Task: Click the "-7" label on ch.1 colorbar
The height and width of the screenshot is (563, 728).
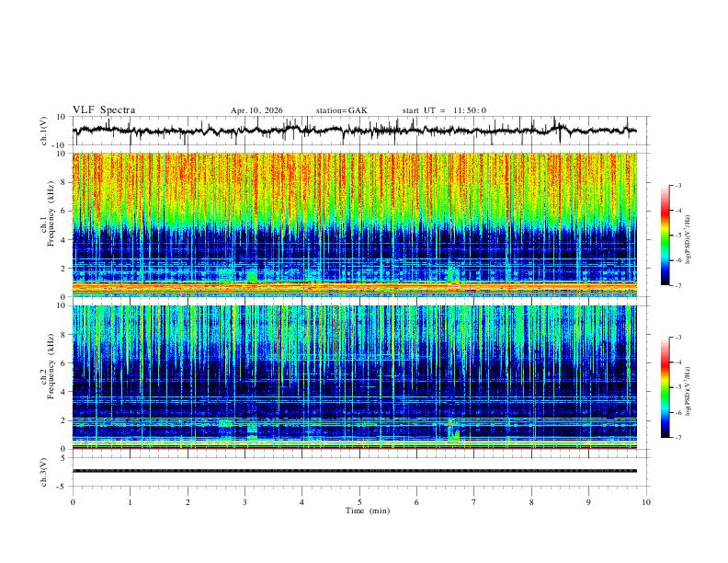Action: [x=678, y=286]
